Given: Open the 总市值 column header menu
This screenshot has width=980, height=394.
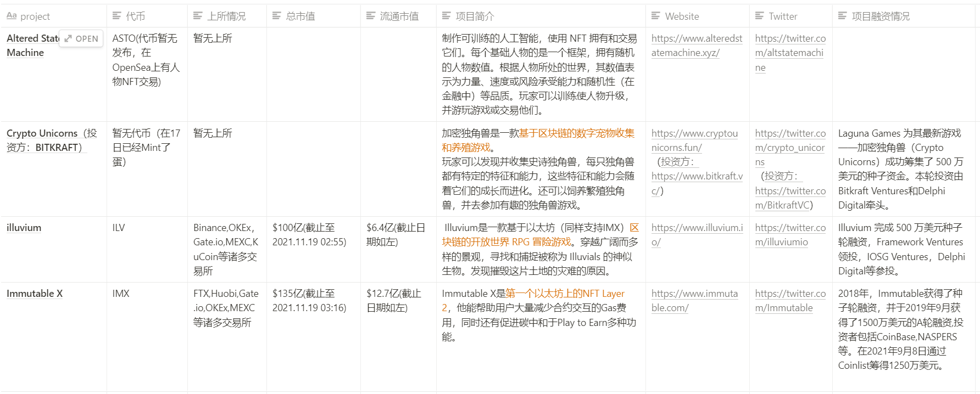Looking at the screenshot, I should point(314,16).
